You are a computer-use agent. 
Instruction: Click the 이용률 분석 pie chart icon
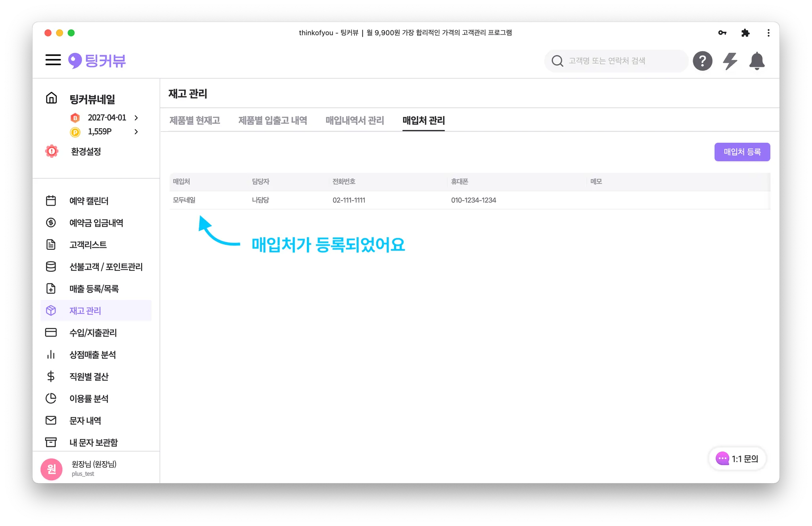coord(51,398)
